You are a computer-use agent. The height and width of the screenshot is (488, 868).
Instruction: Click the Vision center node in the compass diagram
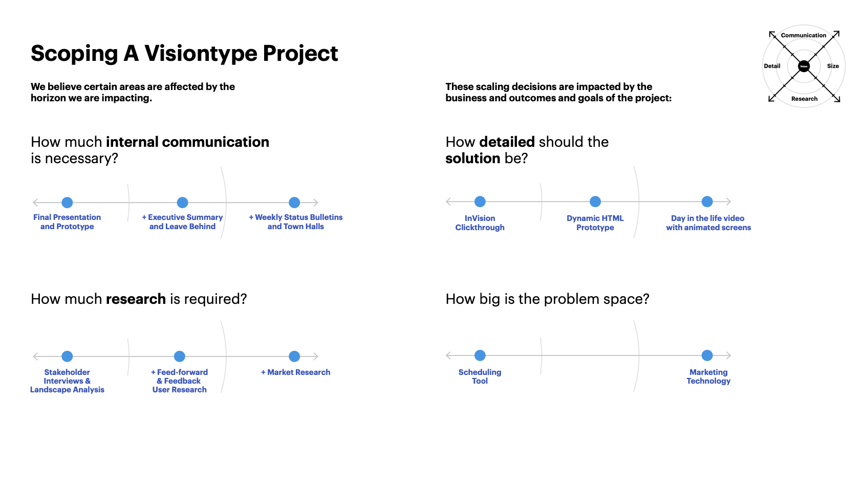click(x=804, y=66)
